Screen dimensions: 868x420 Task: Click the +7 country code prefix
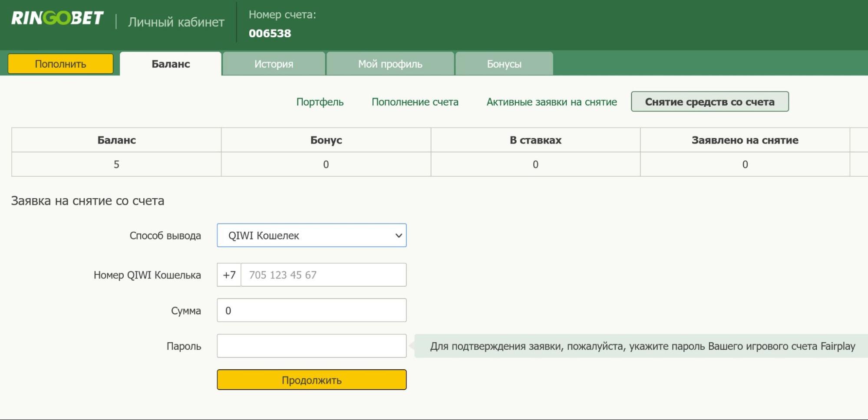point(229,275)
